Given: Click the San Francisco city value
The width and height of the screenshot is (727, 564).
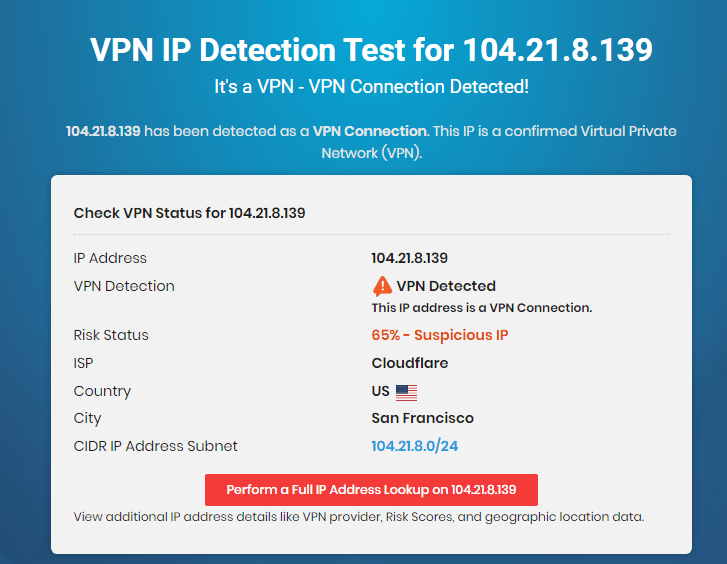Looking at the screenshot, I should 422,418.
